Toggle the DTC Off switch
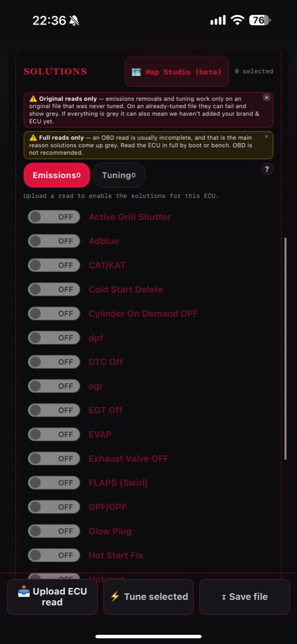Screen dimensions: 297x644 54,362
